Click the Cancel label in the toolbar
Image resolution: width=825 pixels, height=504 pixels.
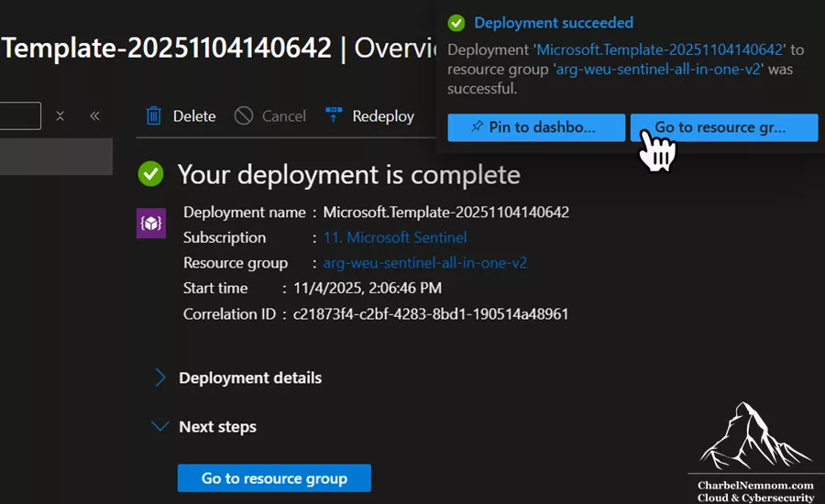click(283, 115)
